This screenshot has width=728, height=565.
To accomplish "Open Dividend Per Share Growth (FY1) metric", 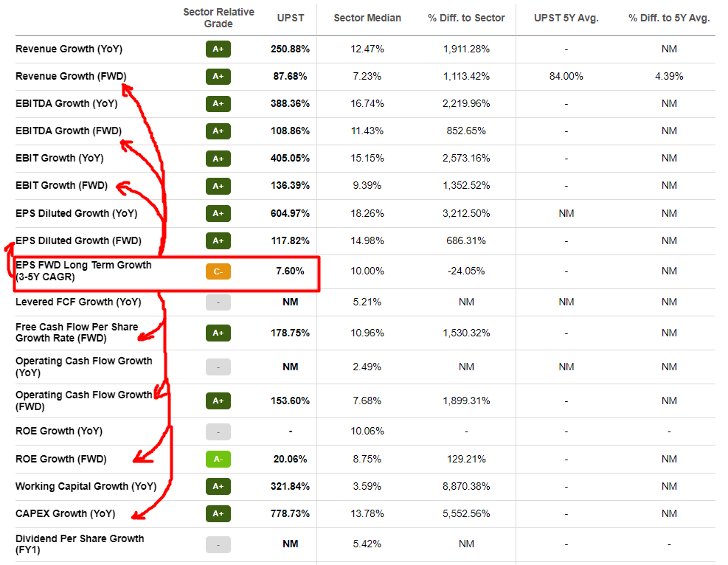I will point(80,544).
